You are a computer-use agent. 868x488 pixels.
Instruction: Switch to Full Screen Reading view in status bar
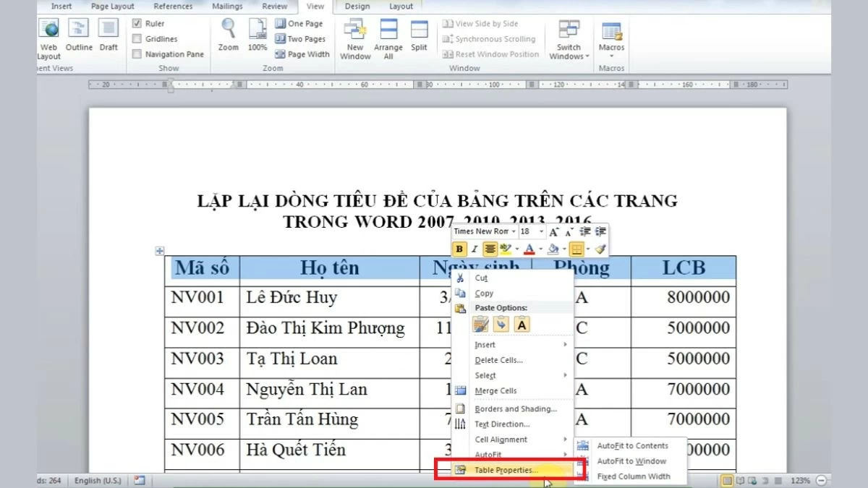739,479
